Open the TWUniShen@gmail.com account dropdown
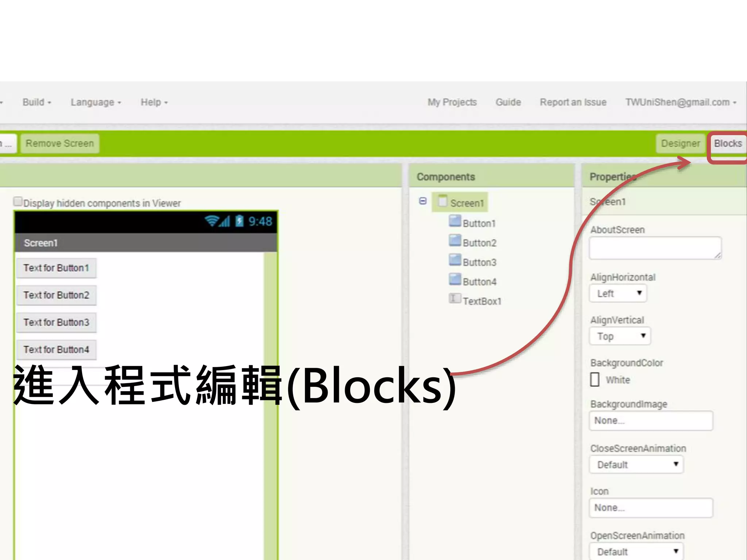The height and width of the screenshot is (560, 747). (x=681, y=102)
